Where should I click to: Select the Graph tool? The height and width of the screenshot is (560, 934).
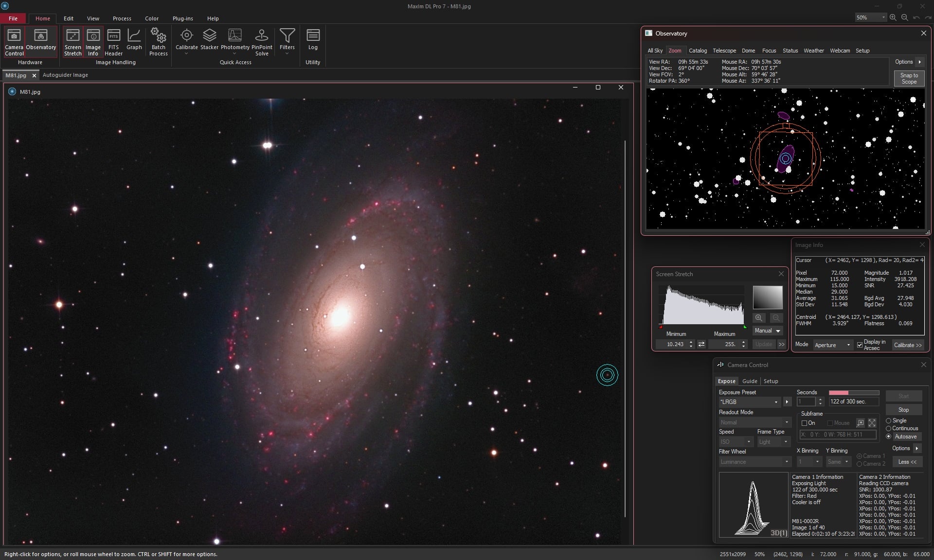[x=134, y=41]
